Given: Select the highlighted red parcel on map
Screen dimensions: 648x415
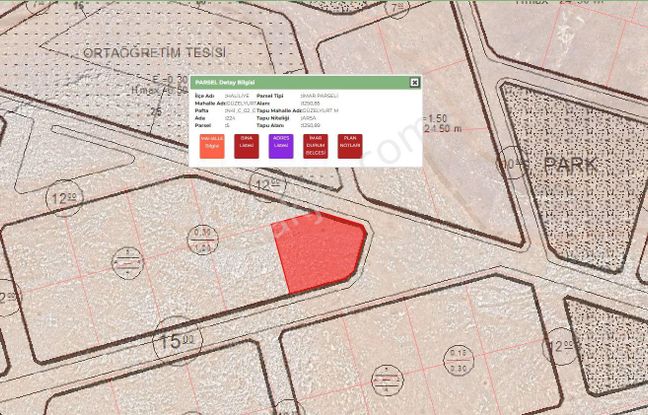Looking at the screenshot, I should [318, 255].
